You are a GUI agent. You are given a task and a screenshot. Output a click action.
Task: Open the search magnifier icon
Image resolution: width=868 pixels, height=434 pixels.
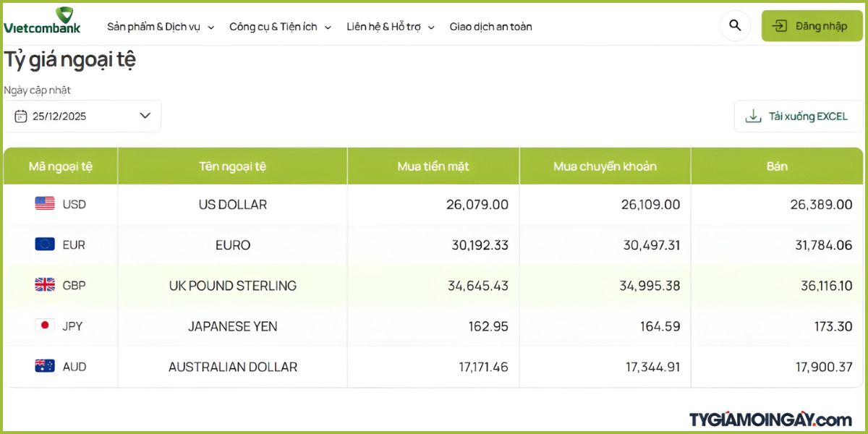tap(735, 26)
